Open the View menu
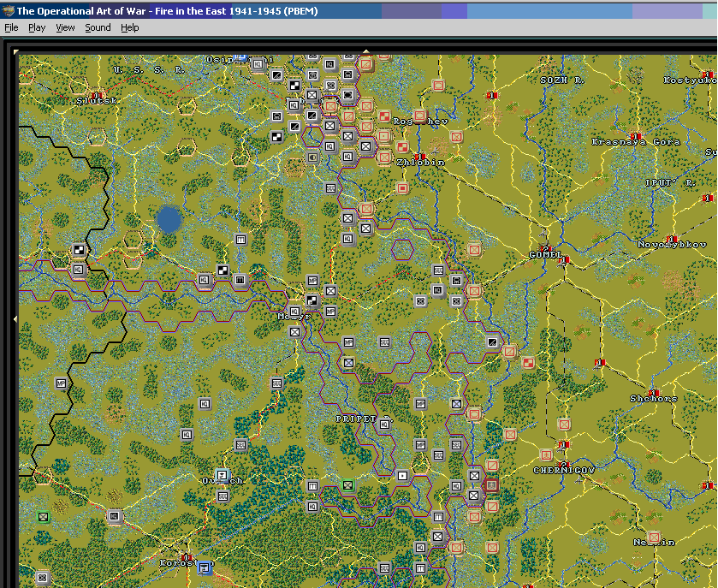Viewport: 718px width, 588px height. pos(65,28)
